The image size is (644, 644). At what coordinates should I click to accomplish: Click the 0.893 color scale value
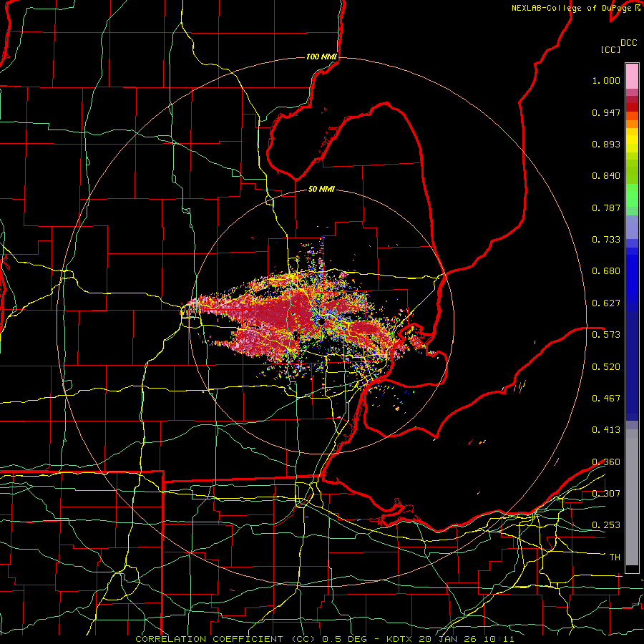606,144
